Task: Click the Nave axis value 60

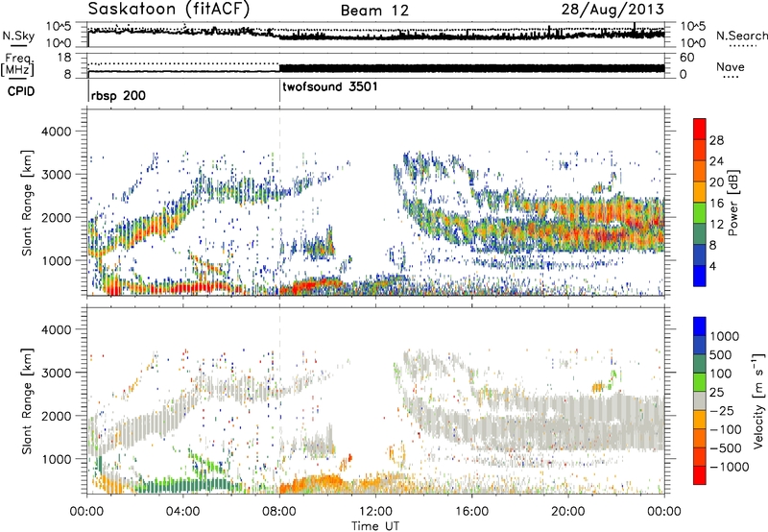Action: pyautogui.click(x=687, y=58)
